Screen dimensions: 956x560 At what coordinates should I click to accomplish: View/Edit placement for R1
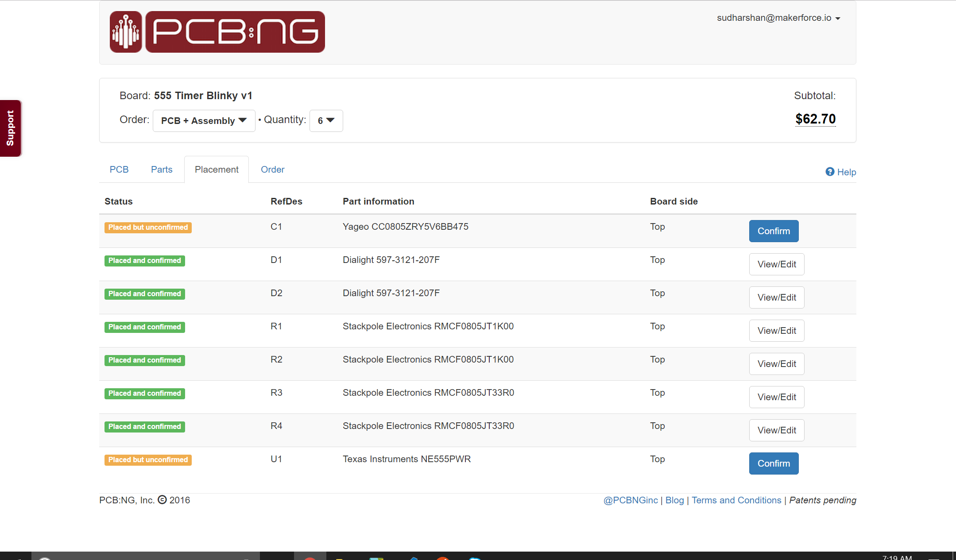pos(777,331)
